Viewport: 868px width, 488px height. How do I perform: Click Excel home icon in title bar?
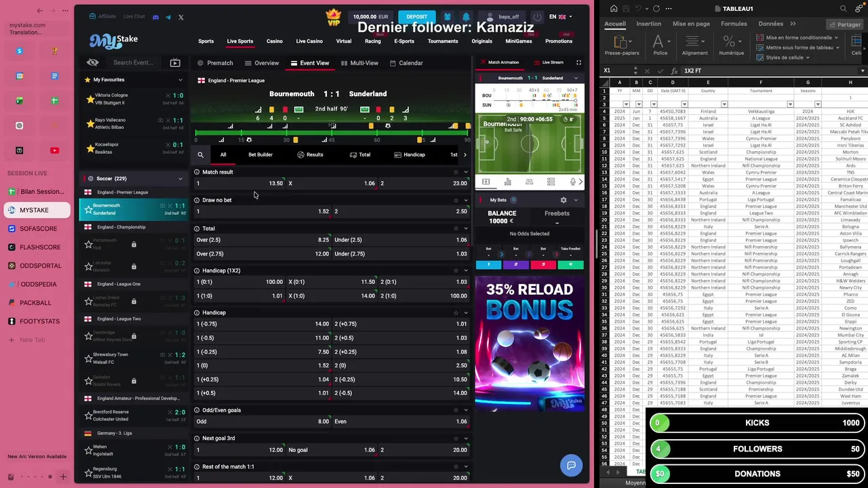[614, 9]
